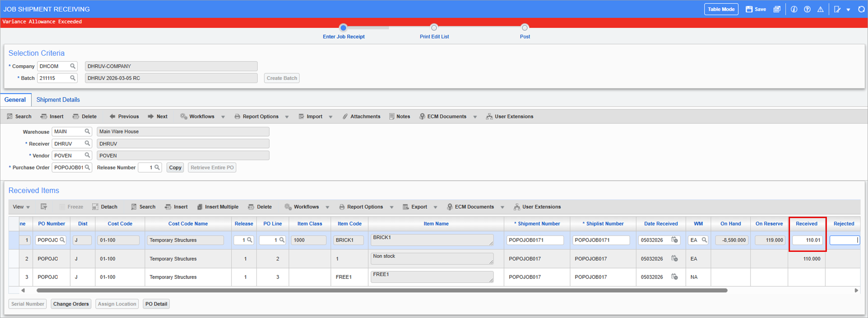
Task: Click the Attachments toolbar item
Action: tap(361, 117)
